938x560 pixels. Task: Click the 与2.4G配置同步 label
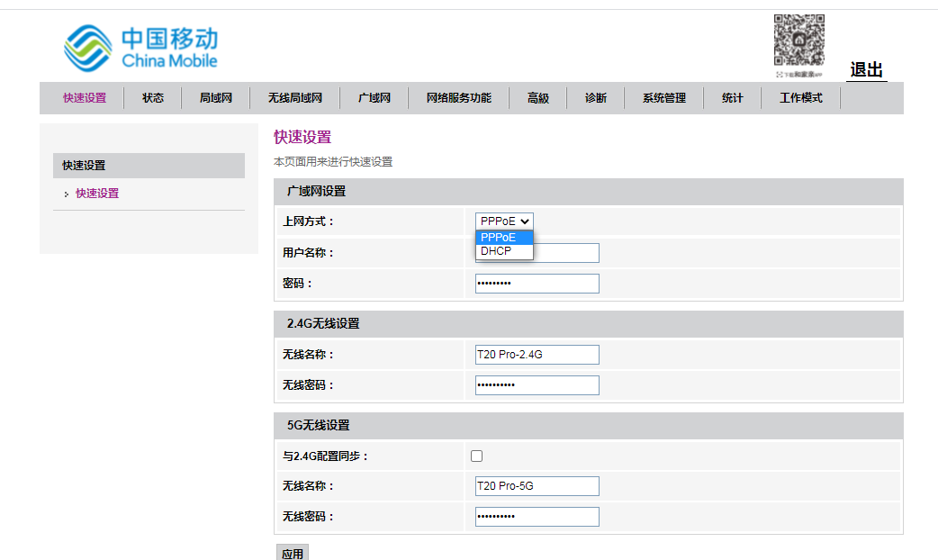(326, 456)
